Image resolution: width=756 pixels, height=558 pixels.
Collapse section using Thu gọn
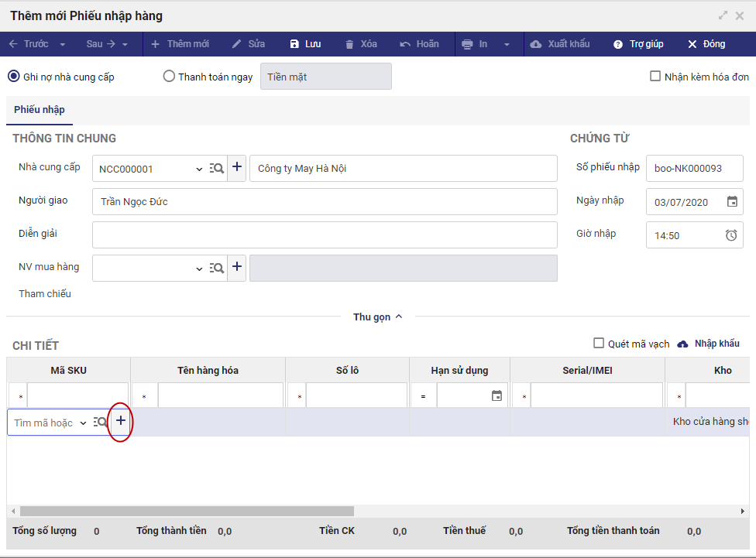(377, 317)
